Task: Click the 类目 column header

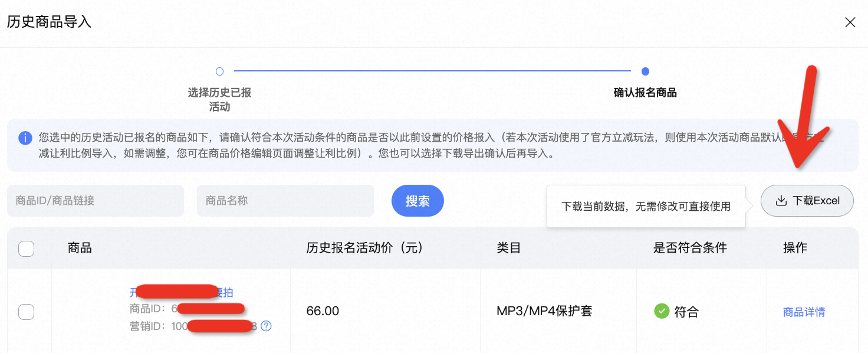Action: (509, 248)
